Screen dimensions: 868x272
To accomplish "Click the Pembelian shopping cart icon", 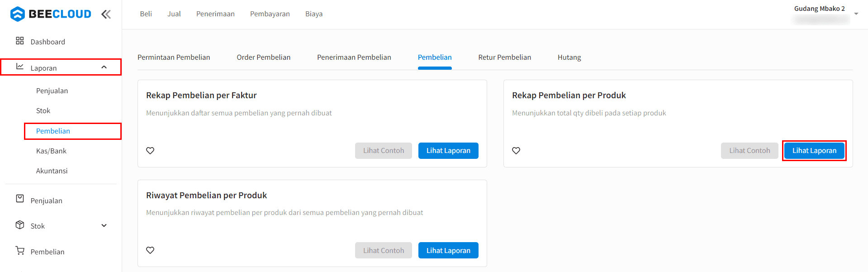I will [20, 250].
